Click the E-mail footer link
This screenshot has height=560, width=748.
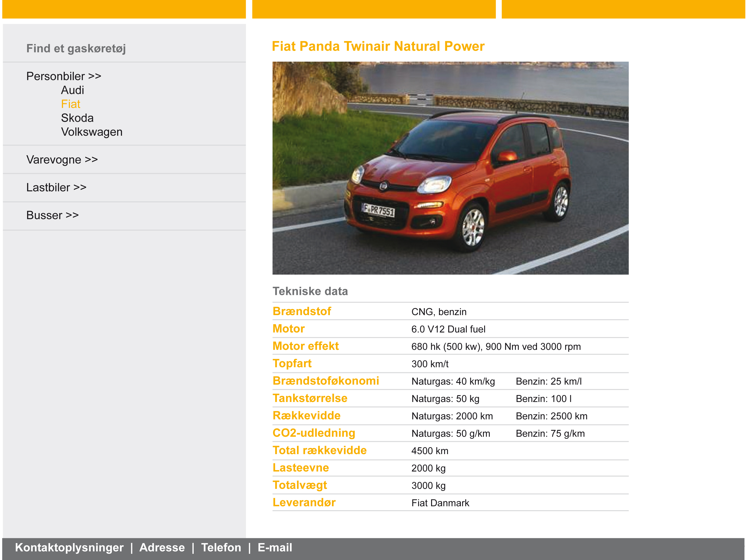[x=275, y=547]
